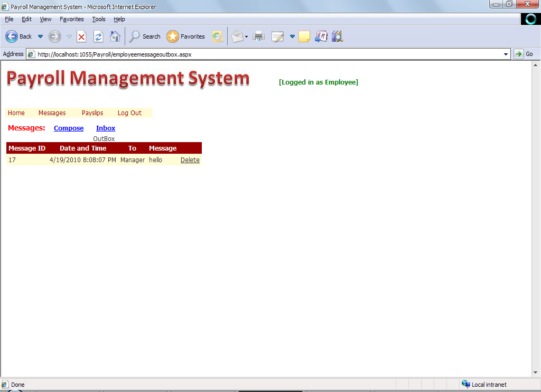
Task: Click the Compose message link
Action: click(x=69, y=128)
